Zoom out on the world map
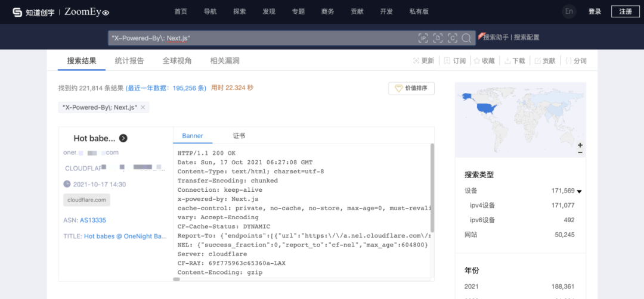 coord(580,152)
